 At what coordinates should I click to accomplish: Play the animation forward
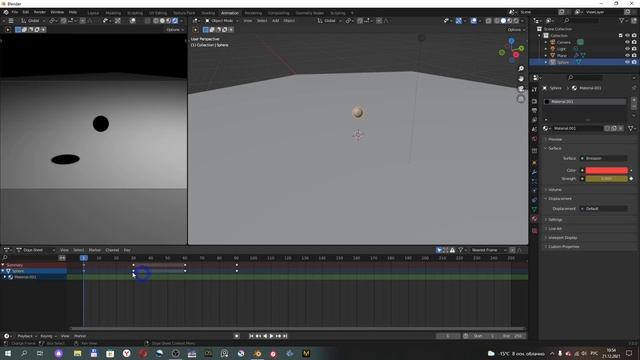(x=271, y=336)
